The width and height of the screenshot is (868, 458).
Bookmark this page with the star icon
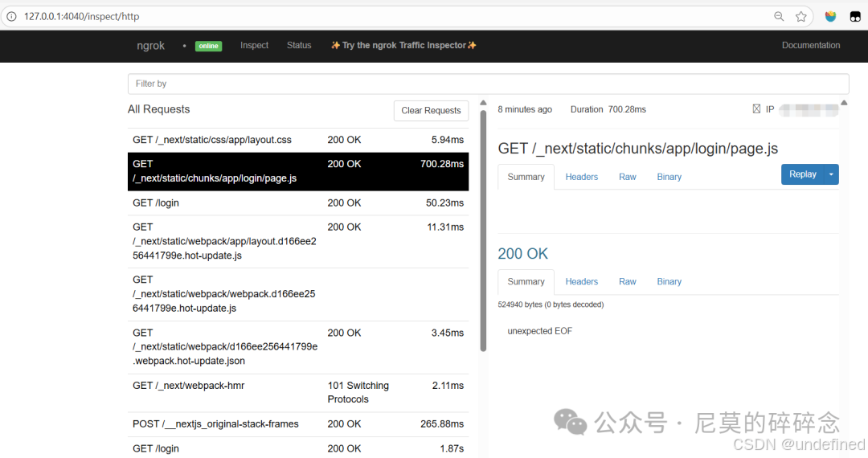pyautogui.click(x=801, y=17)
